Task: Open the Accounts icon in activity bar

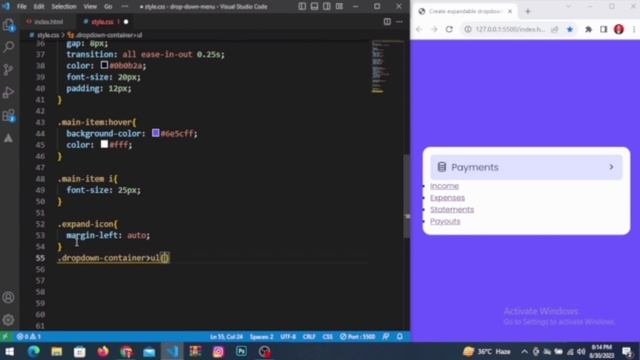Action: [9, 297]
